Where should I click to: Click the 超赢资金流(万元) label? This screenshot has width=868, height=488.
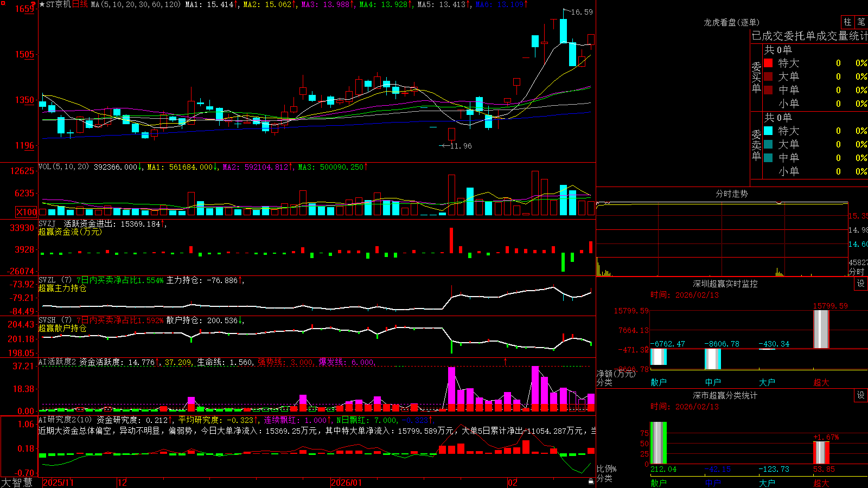70,232
